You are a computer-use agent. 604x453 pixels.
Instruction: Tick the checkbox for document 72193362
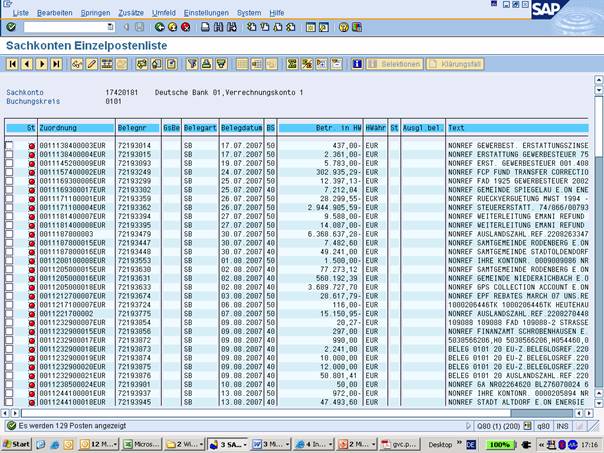coord(9,207)
